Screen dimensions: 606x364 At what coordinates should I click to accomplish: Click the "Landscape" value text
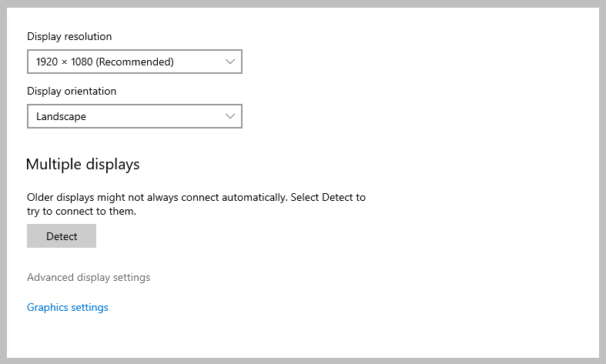click(x=61, y=117)
